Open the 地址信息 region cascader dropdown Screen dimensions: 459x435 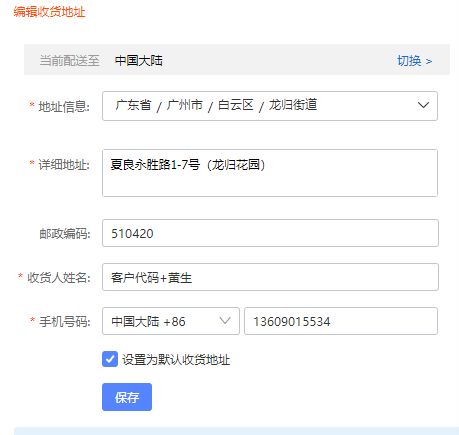tap(270, 106)
